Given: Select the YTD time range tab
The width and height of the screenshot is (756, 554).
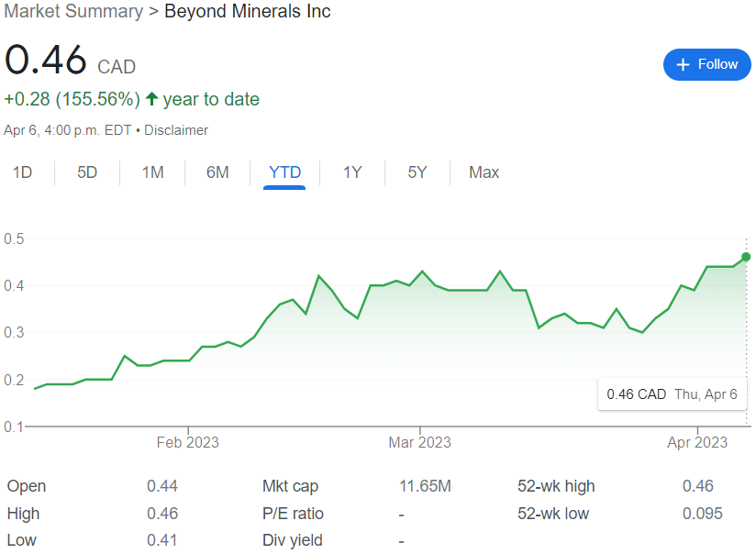Looking at the screenshot, I should (x=284, y=172).
